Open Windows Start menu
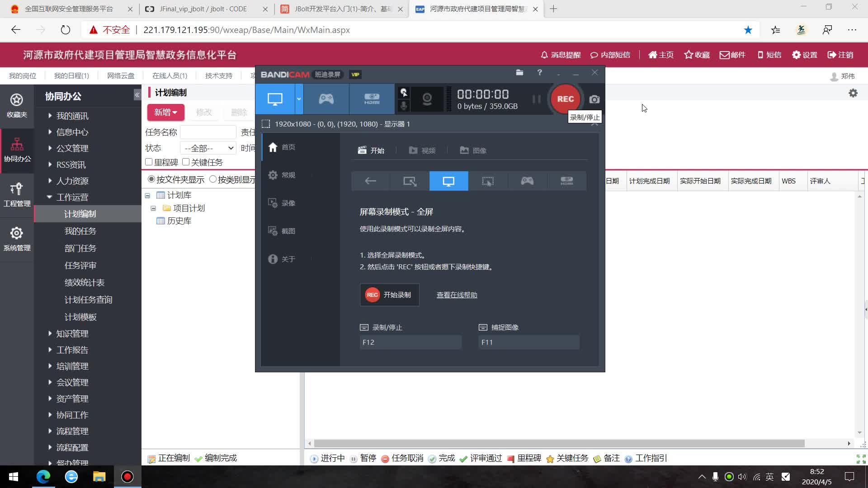This screenshot has height=488, width=868. coord(13,477)
